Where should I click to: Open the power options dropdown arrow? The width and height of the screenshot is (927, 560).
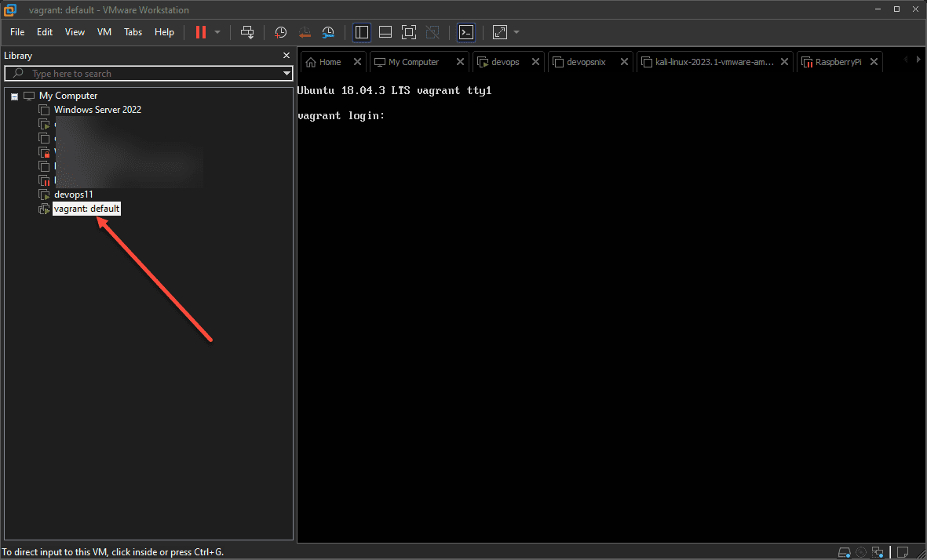[x=217, y=32]
